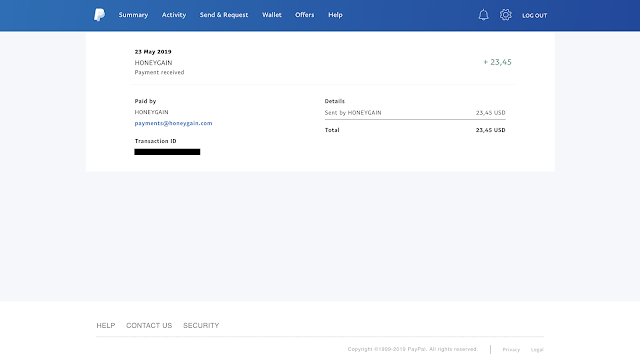The width and height of the screenshot is (640, 360).
Task: Open the notifications bell icon
Action: coord(483,15)
